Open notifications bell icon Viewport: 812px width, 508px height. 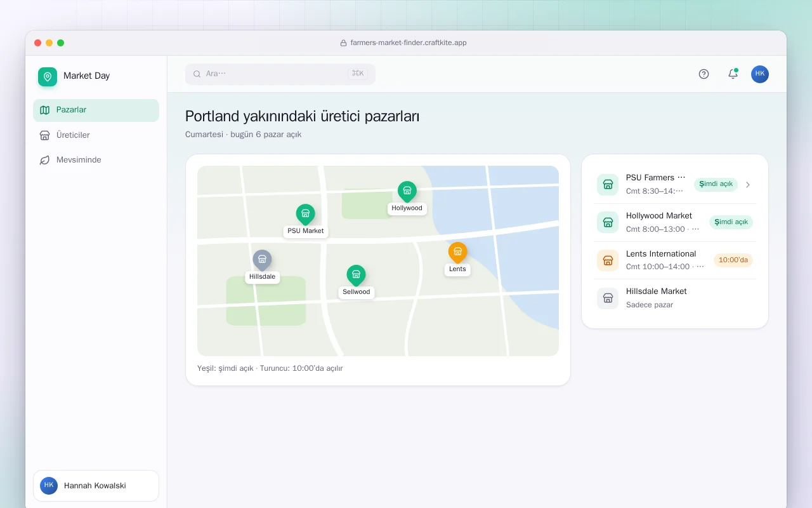pos(733,74)
